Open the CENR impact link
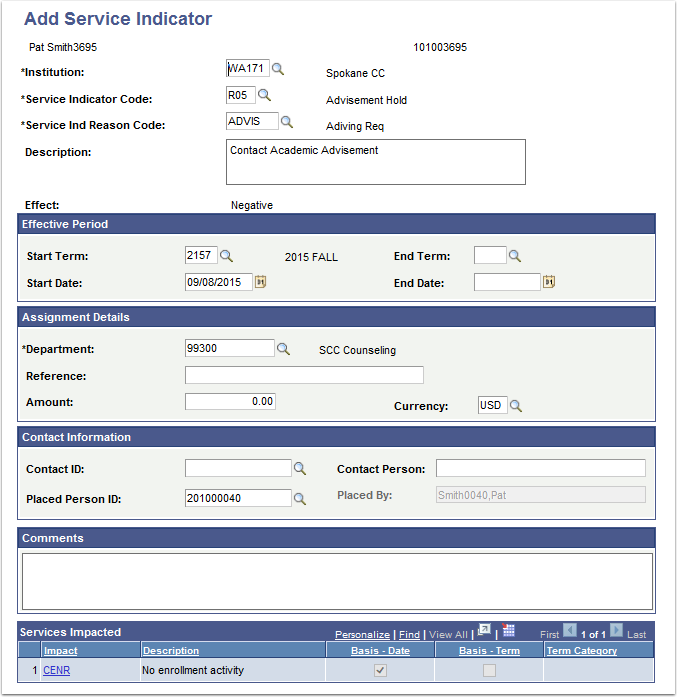This screenshot has width=677, height=697. 56,670
